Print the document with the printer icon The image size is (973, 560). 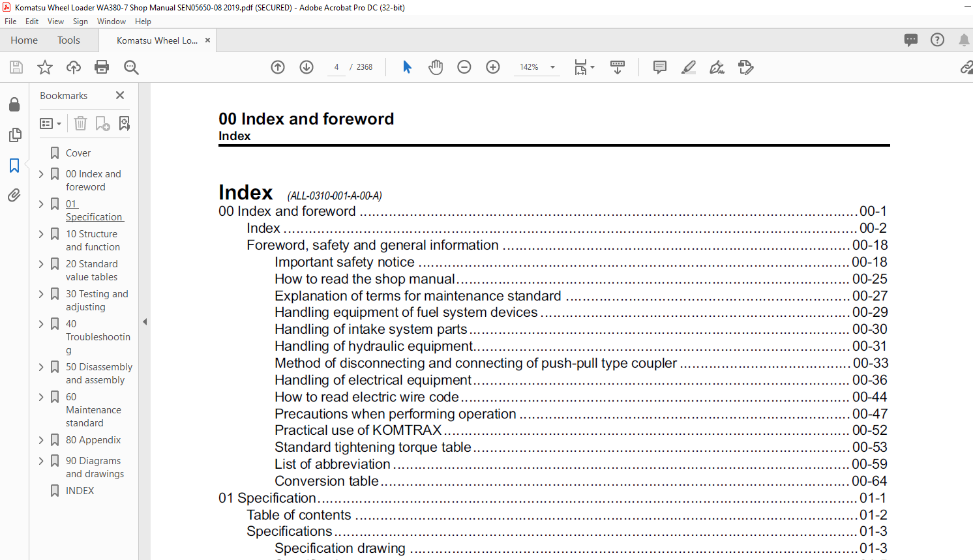102,67
